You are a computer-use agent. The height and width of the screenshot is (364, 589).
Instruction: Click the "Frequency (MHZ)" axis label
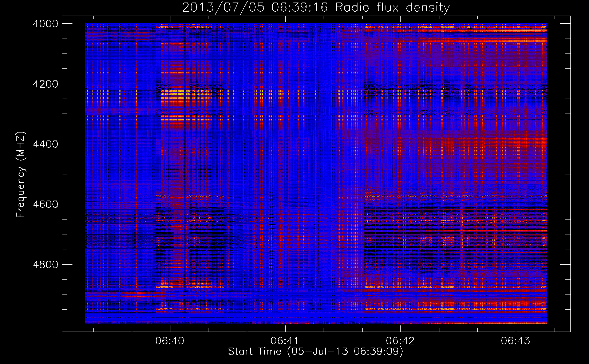(x=21, y=174)
